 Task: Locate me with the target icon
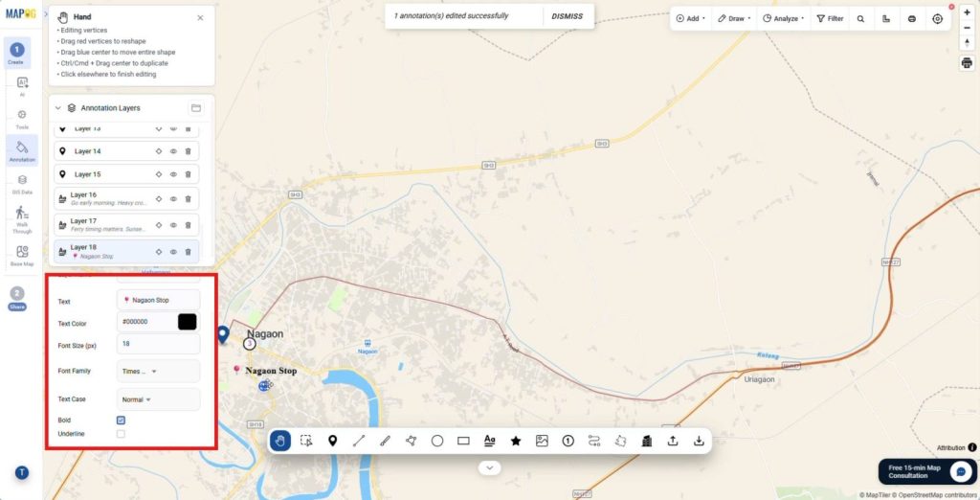(938, 19)
